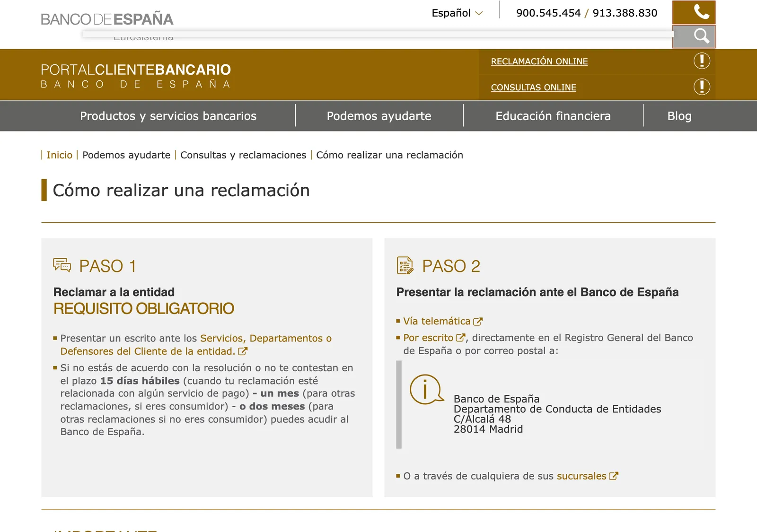Image resolution: width=757 pixels, height=532 pixels.
Task: Click the phone icon button in the header
Action: coord(694,12)
